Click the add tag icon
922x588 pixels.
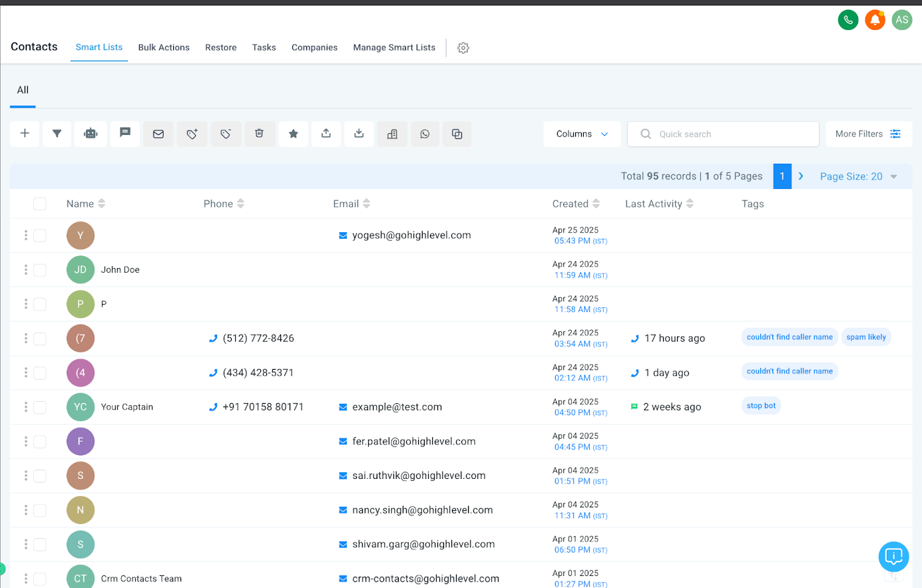pyautogui.click(x=192, y=134)
